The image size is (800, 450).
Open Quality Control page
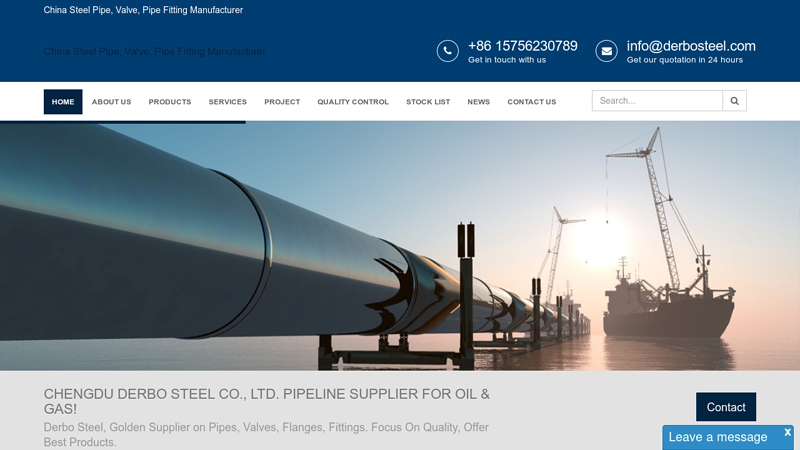pyautogui.click(x=353, y=102)
